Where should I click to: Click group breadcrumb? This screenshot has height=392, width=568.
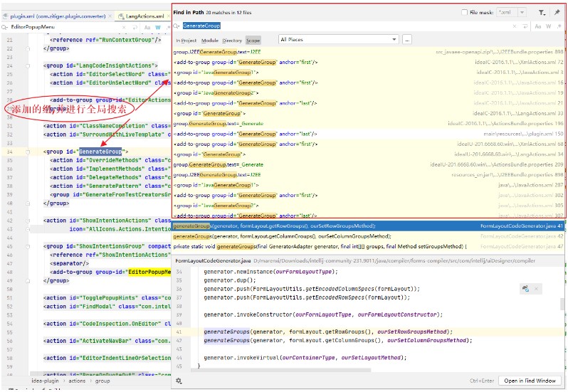pyautogui.click(x=102, y=381)
